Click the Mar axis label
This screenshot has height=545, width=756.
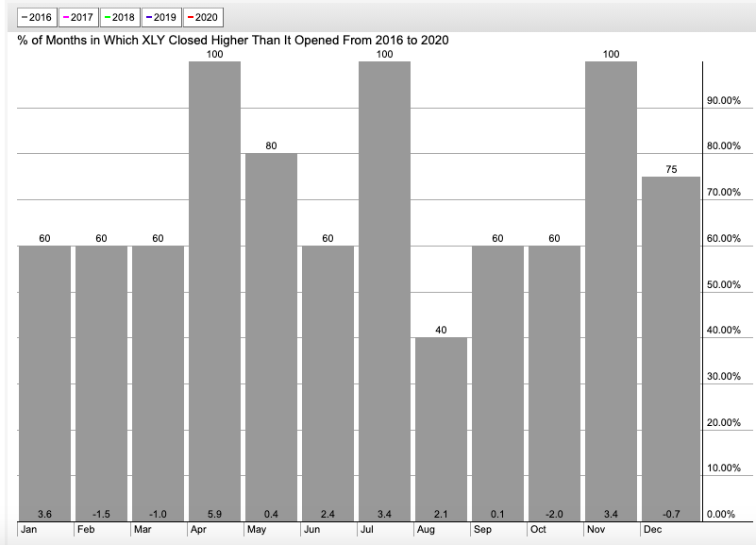click(143, 529)
